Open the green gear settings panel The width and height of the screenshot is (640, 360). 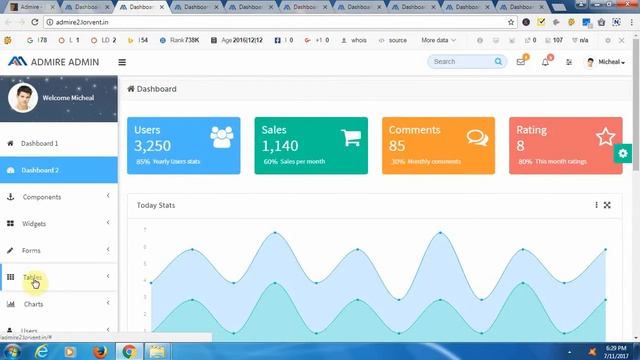(623, 153)
